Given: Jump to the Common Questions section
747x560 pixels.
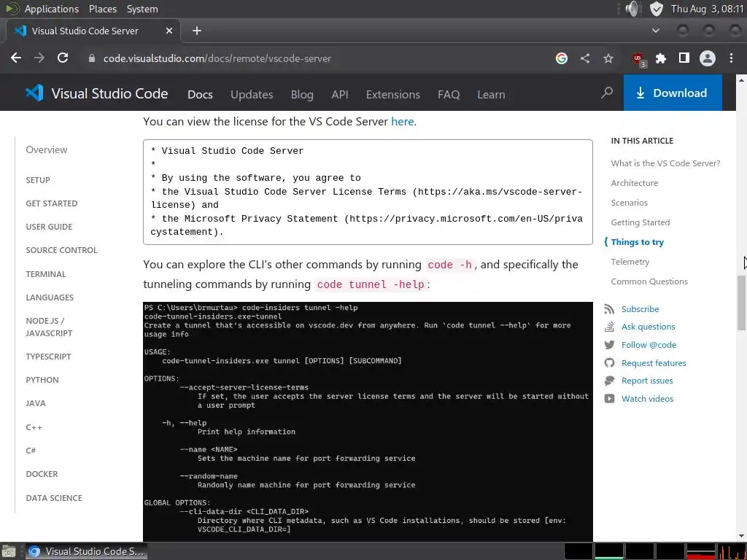Looking at the screenshot, I should tap(649, 281).
